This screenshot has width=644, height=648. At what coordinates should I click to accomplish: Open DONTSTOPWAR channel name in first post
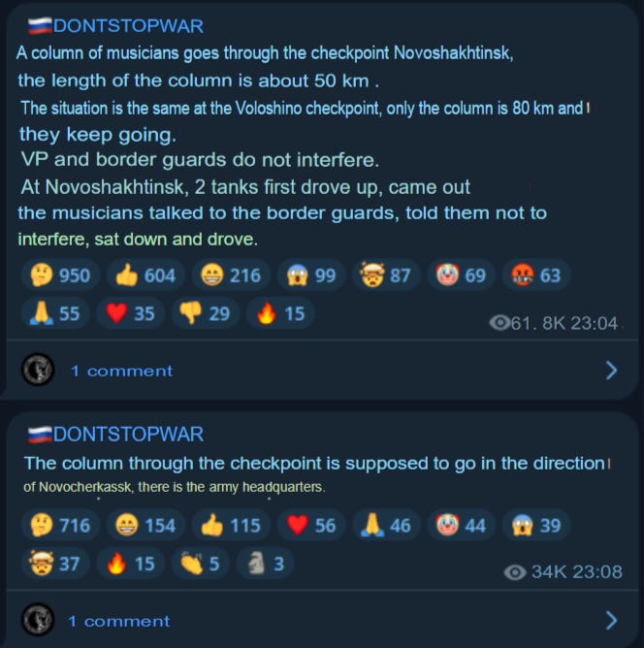pos(128,26)
